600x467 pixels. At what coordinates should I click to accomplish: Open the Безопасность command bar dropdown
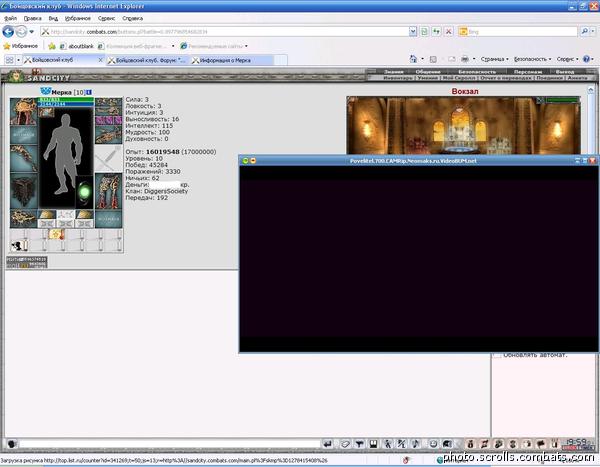click(x=532, y=59)
